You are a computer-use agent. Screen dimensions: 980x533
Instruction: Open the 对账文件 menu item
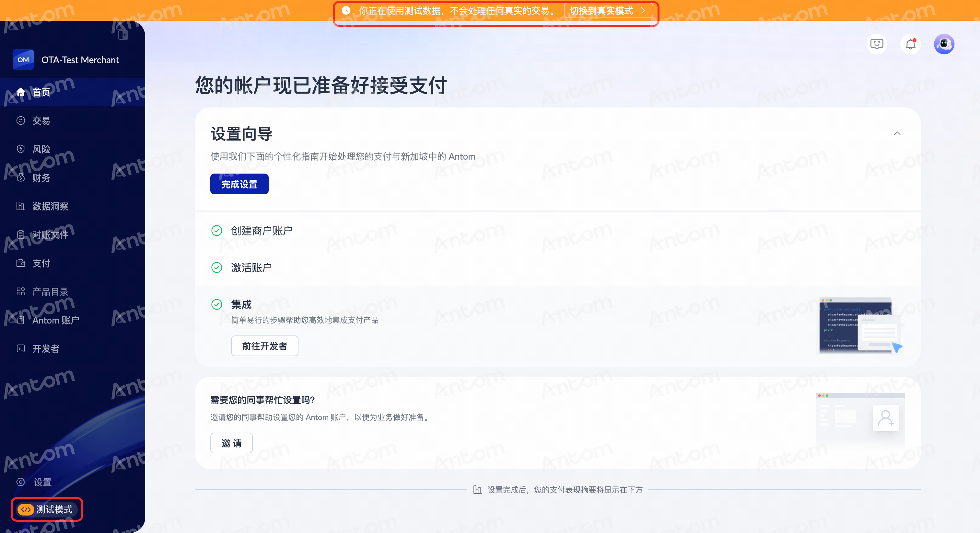(x=73, y=234)
